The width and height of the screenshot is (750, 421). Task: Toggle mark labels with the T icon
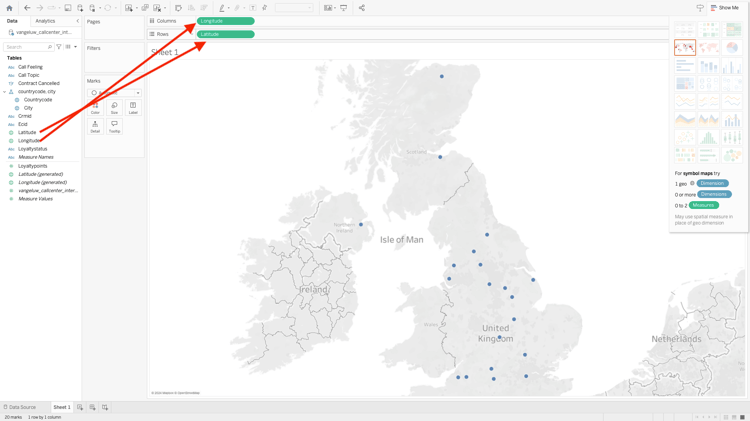[x=253, y=8]
